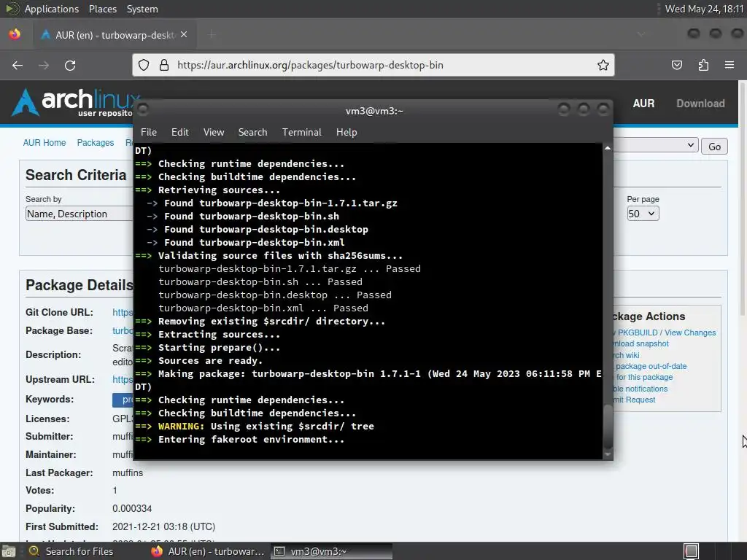Click the Firefox forward arrow
Viewport: 747px width, 560px height.
[x=44, y=65]
